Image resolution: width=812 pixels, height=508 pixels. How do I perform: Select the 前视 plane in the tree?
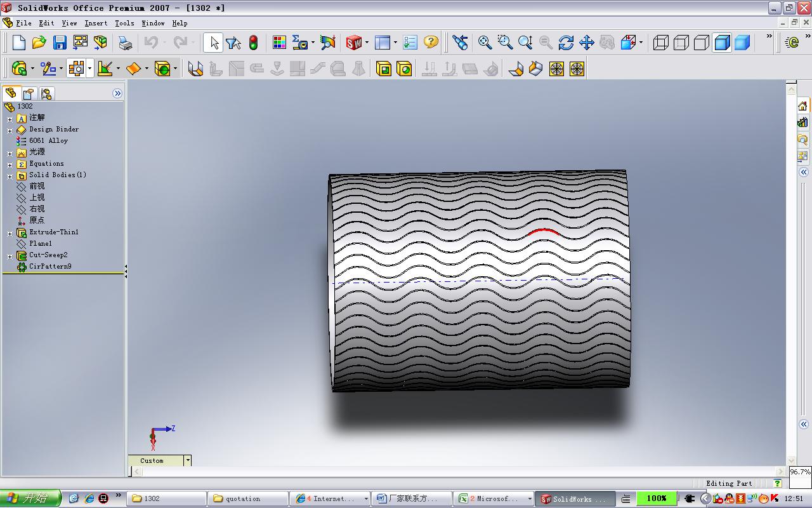[x=30, y=186]
